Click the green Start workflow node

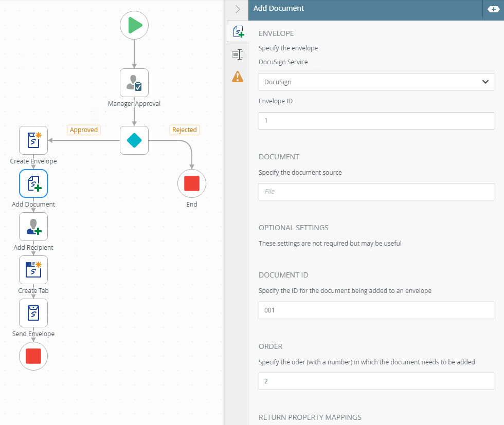click(134, 25)
